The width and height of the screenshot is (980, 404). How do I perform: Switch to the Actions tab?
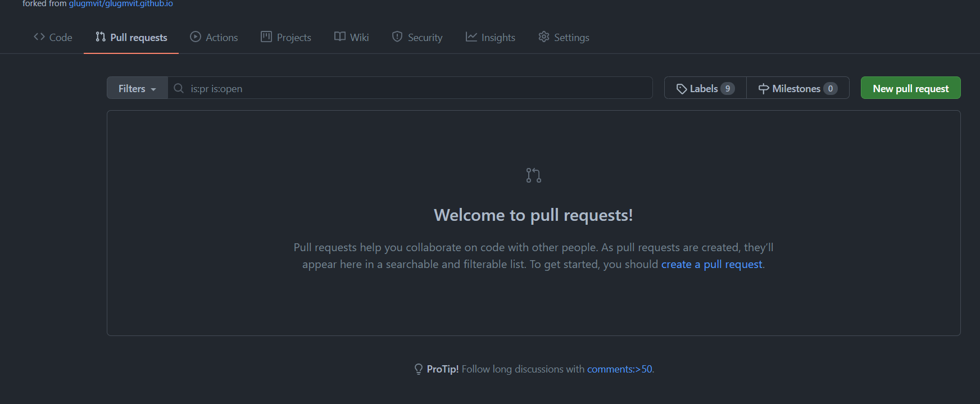point(221,38)
